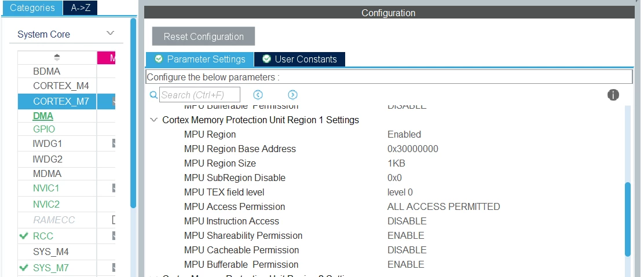644x277 pixels.
Task: Change MPU Cacheable Permission DISABLE value
Action: point(407,250)
